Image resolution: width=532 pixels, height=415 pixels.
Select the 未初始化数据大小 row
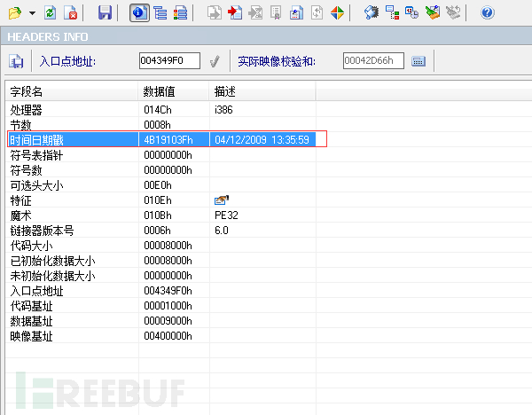pyautogui.click(x=160, y=276)
